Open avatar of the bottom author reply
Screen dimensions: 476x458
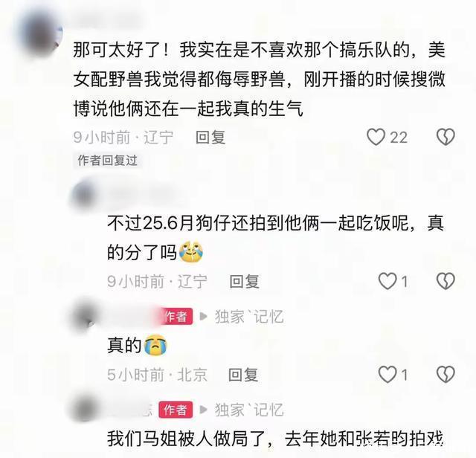point(86,408)
